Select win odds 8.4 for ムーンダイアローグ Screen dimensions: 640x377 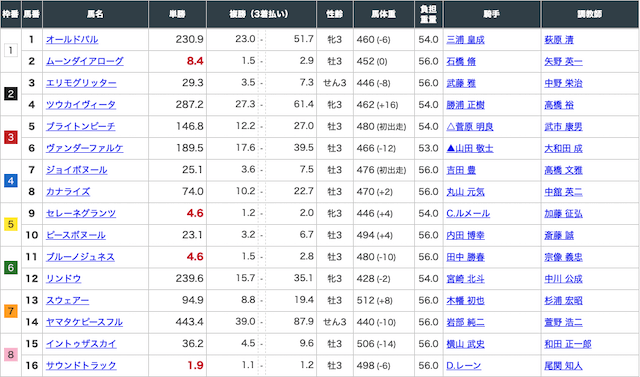(x=195, y=61)
